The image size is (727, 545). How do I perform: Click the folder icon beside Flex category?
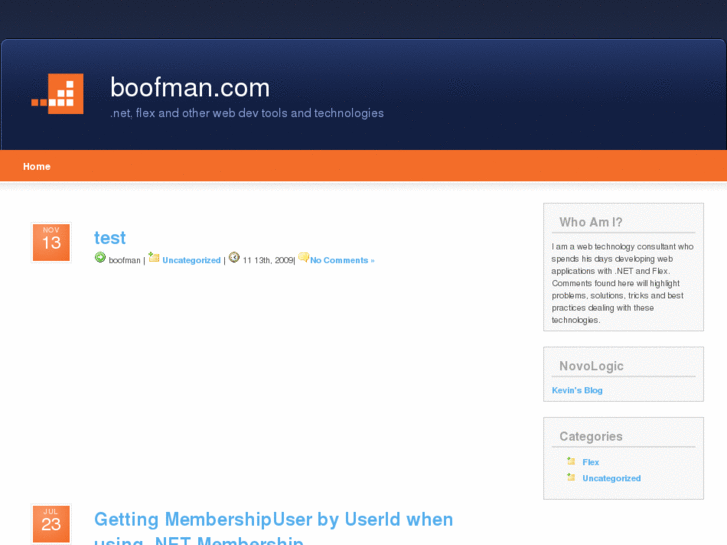click(571, 461)
